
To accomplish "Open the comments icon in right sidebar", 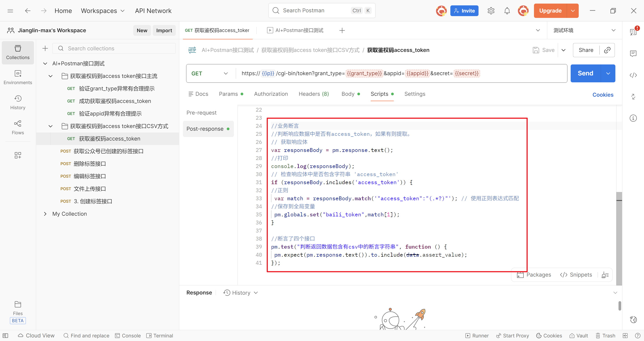I will click(633, 53).
